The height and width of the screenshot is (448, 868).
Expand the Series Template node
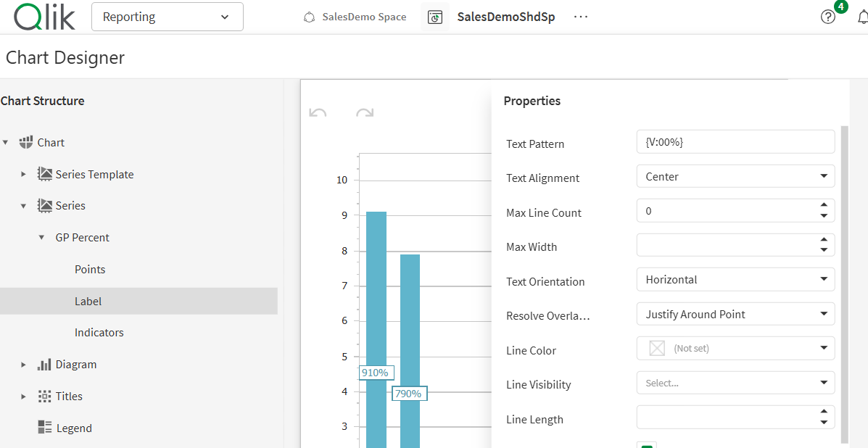click(x=24, y=175)
